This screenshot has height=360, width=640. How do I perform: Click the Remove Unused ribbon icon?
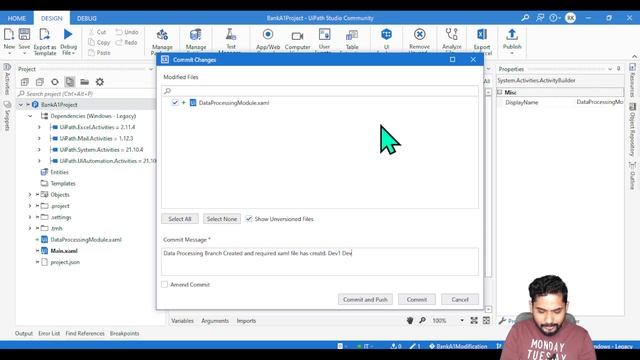[419, 35]
